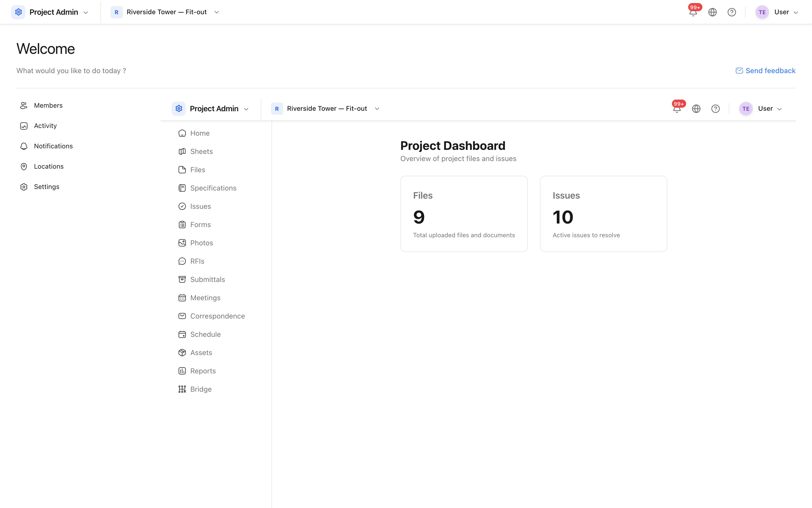Click the Meetings calendar icon
This screenshot has height=508, width=812.
[x=182, y=298]
